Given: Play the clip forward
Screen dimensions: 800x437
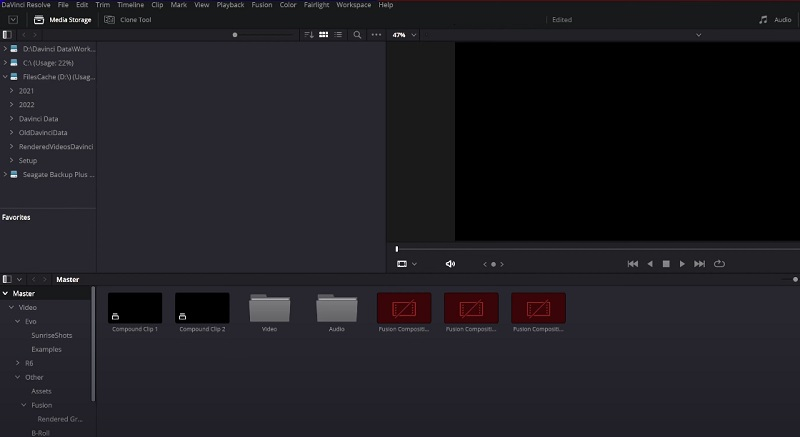Looking at the screenshot, I should tap(682, 264).
